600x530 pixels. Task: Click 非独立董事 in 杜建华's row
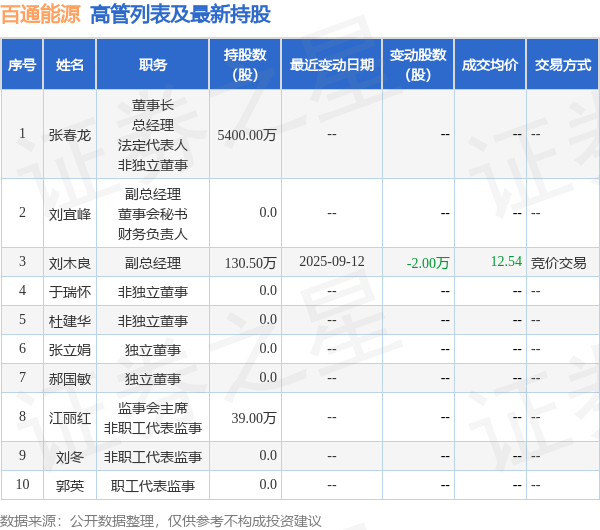[x=153, y=321]
